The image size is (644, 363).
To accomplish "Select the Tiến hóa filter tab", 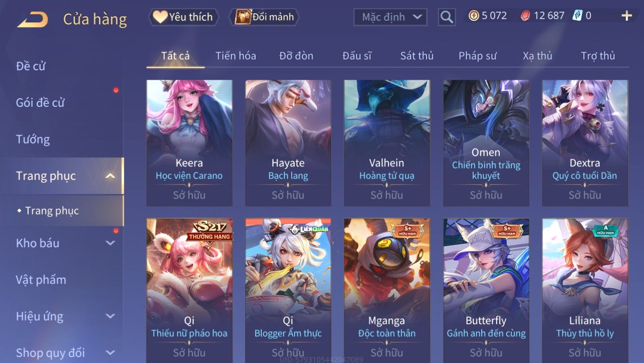I will coord(236,56).
